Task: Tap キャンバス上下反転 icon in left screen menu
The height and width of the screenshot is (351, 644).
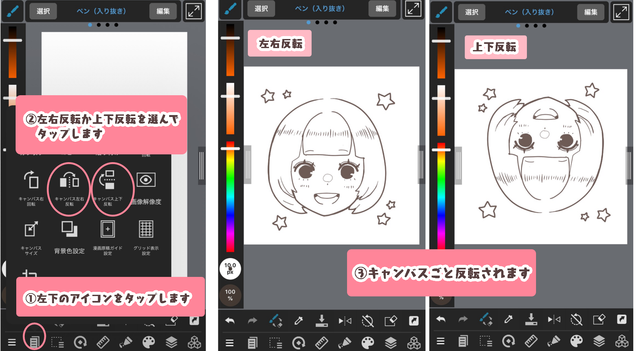Action: pos(108,180)
